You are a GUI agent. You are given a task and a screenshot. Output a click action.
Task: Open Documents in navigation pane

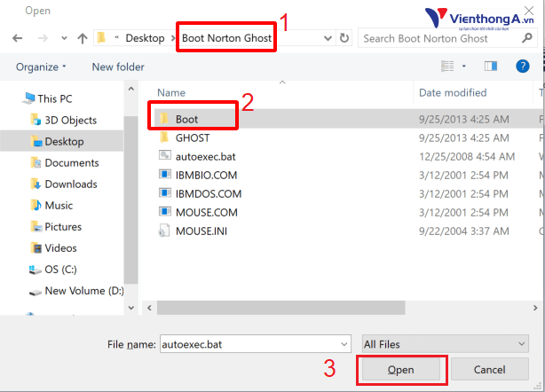click(65, 163)
